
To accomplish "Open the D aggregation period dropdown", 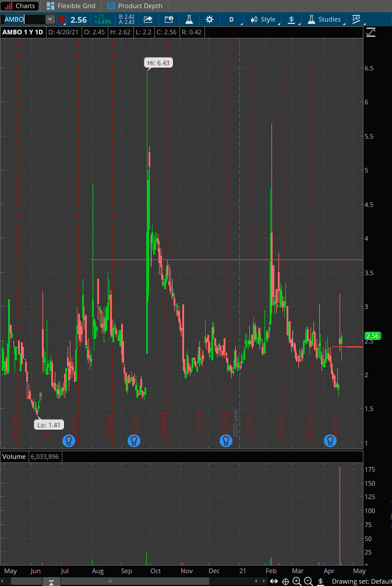I will tap(231, 19).
